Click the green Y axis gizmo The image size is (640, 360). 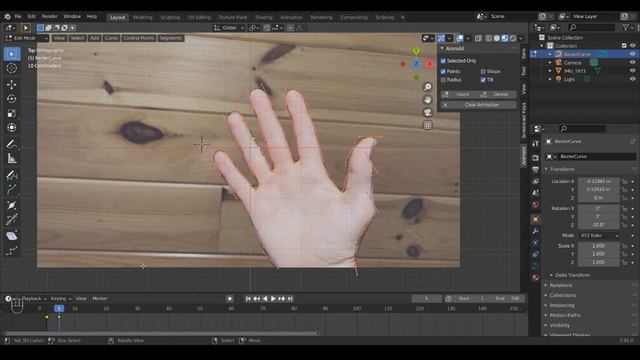coord(416,51)
